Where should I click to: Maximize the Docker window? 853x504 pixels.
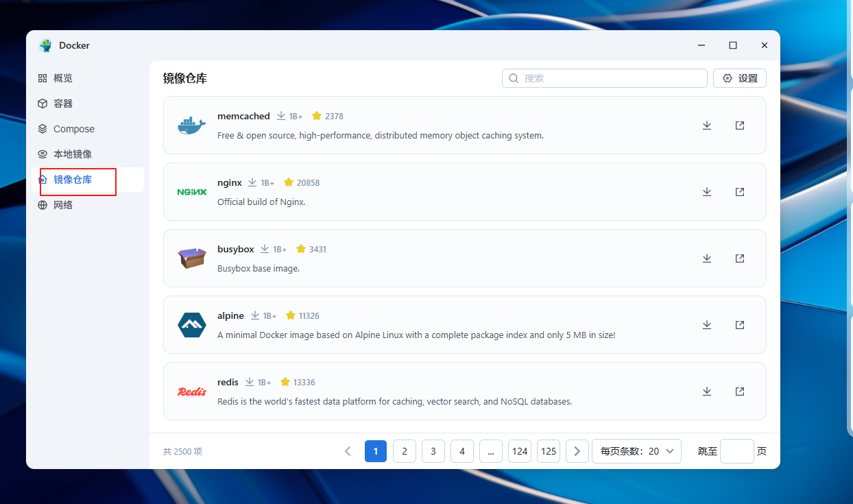click(x=733, y=45)
